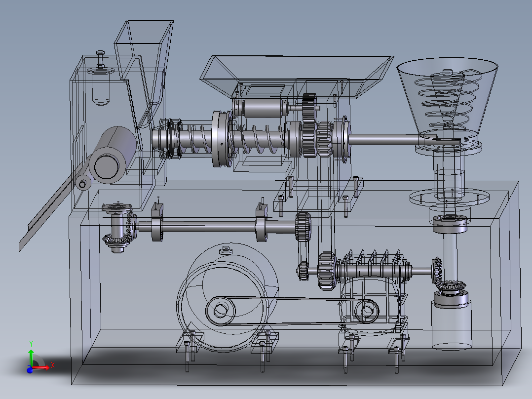This screenshot has height=399, width=532.
Task: Select the upper bearing on vertical shaft
Action: (450, 224)
